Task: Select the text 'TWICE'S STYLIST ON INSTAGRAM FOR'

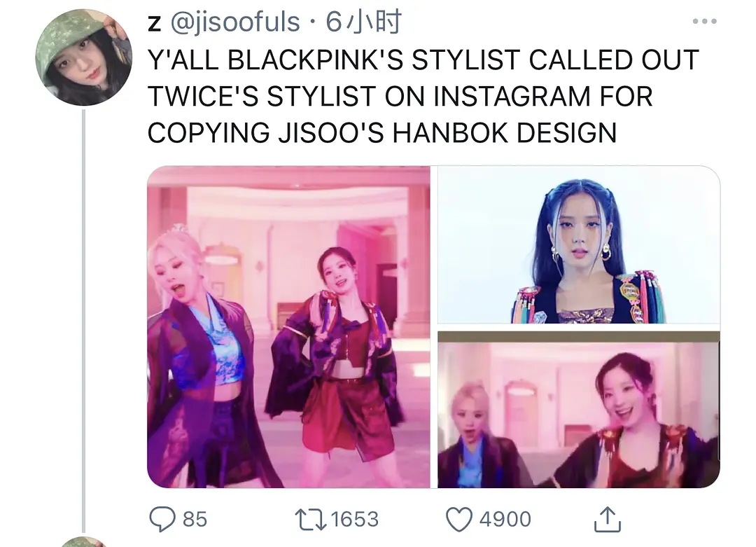Action: 400,96
